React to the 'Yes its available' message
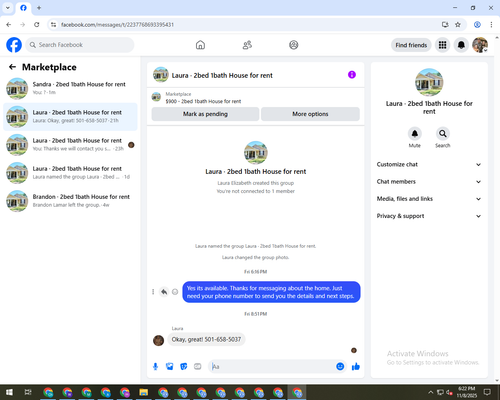 [175, 292]
